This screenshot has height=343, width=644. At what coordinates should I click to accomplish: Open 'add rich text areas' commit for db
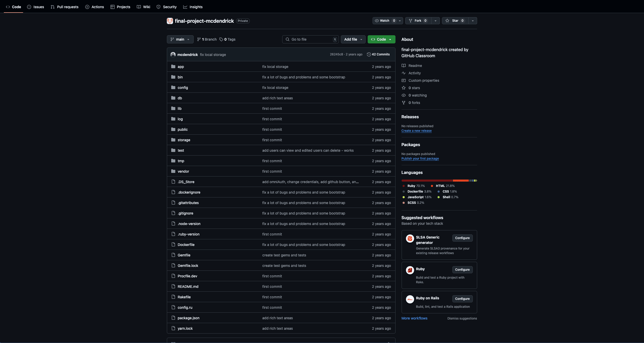point(277,98)
